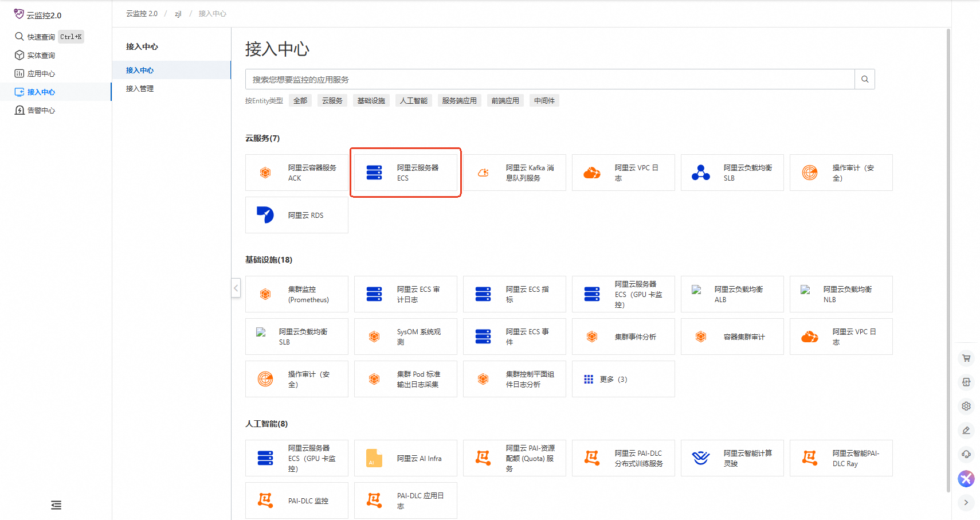The image size is (980, 520).
Task: Open the 阿里云 ECS 指标 card
Action: [515, 294]
